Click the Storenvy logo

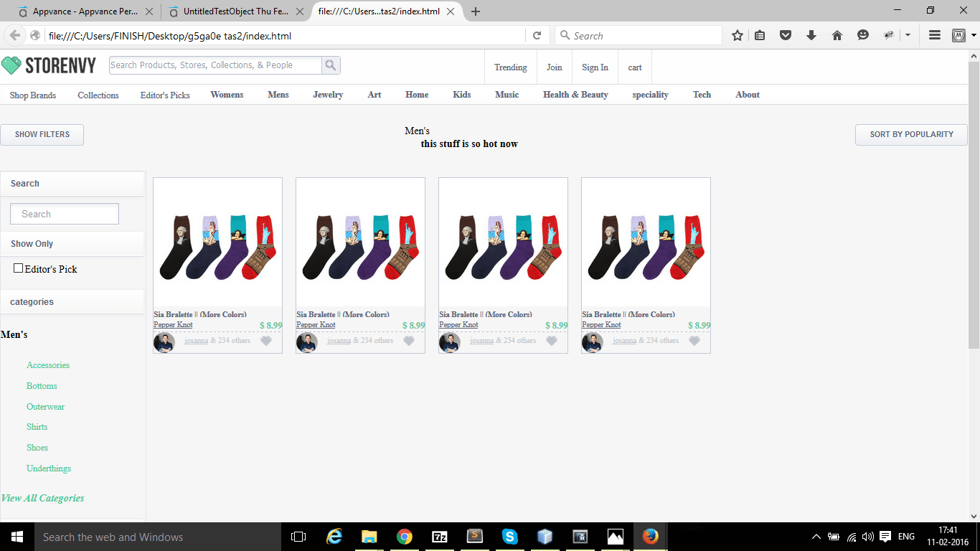pyautogui.click(x=49, y=66)
